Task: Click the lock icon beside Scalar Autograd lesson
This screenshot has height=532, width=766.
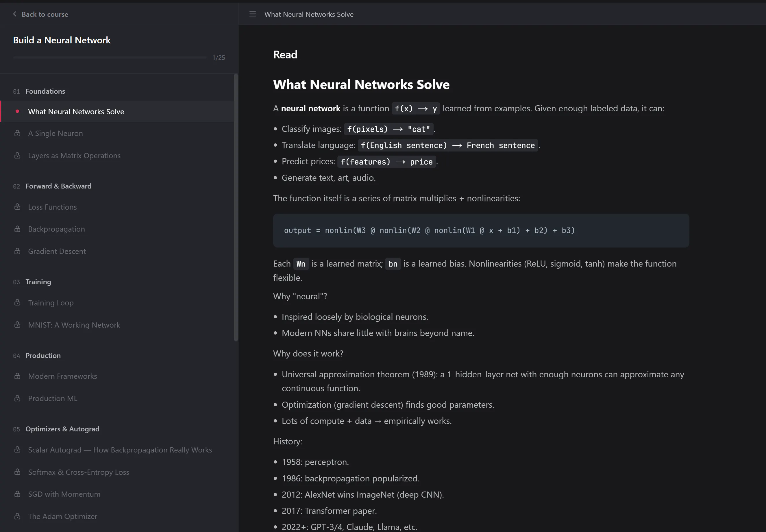Action: pyautogui.click(x=17, y=450)
